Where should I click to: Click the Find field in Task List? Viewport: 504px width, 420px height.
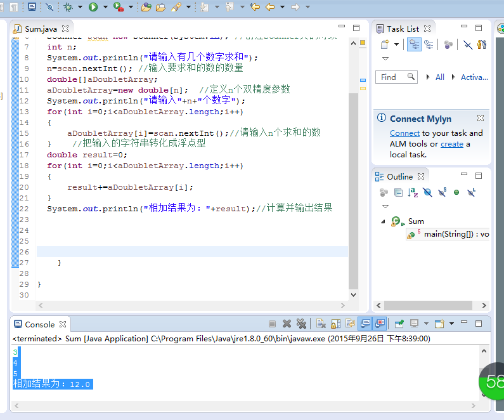tap(397, 77)
